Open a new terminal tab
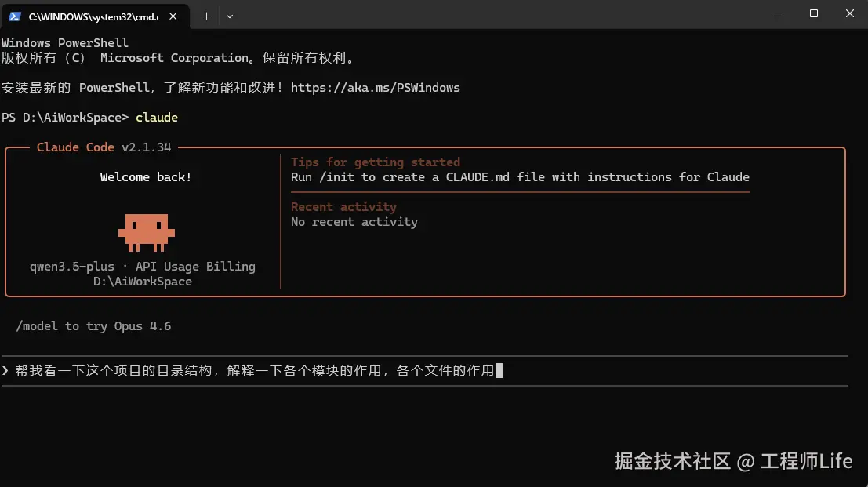 pyautogui.click(x=206, y=16)
